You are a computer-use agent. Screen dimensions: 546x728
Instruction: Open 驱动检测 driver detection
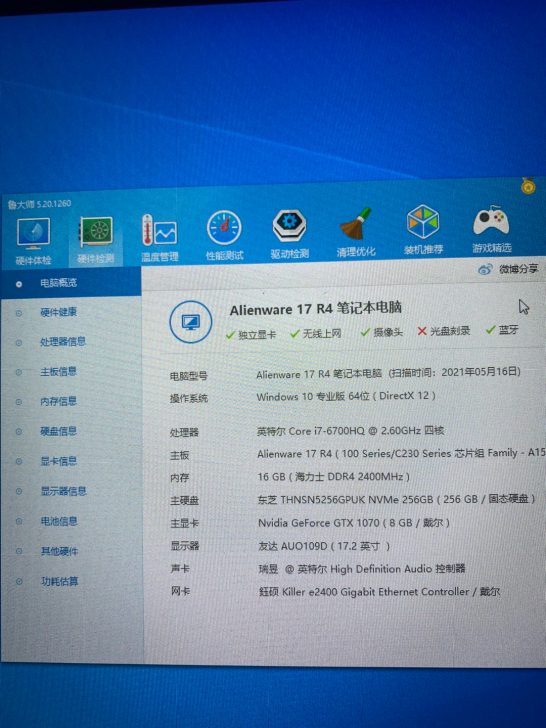click(289, 234)
